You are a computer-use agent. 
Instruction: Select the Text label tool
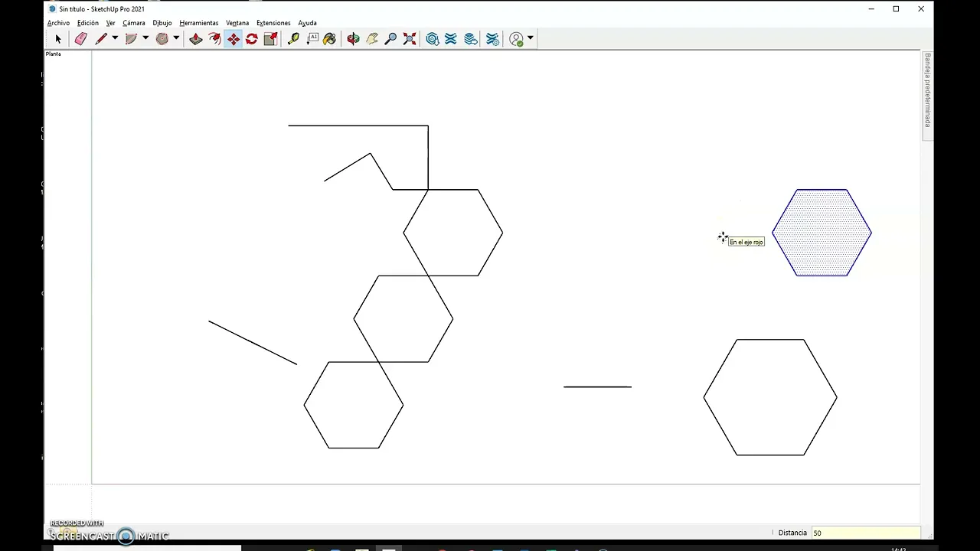pos(312,39)
